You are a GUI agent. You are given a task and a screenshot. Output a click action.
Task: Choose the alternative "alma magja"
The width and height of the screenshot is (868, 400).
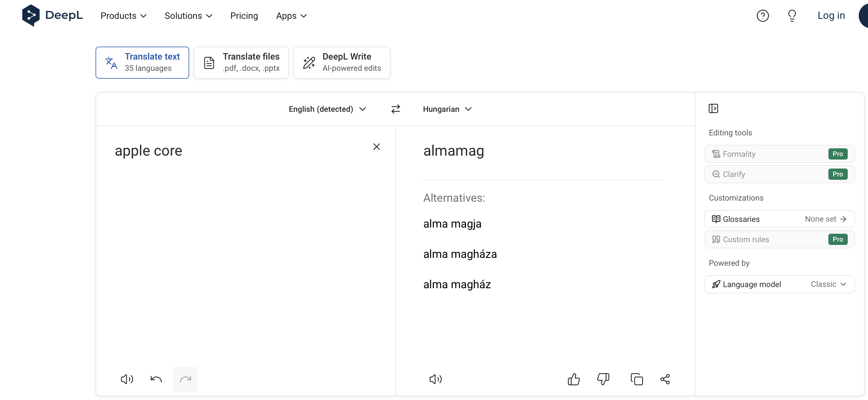[452, 224]
